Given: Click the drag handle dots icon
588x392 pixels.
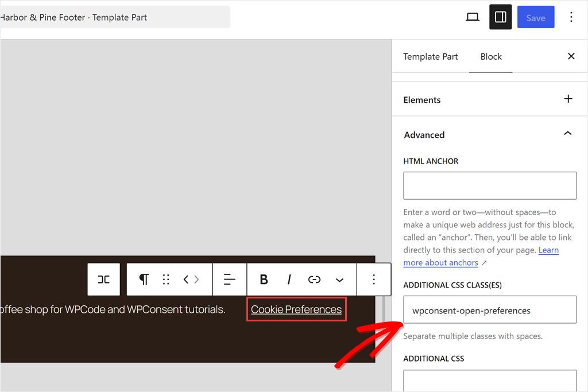Looking at the screenshot, I should click(166, 280).
